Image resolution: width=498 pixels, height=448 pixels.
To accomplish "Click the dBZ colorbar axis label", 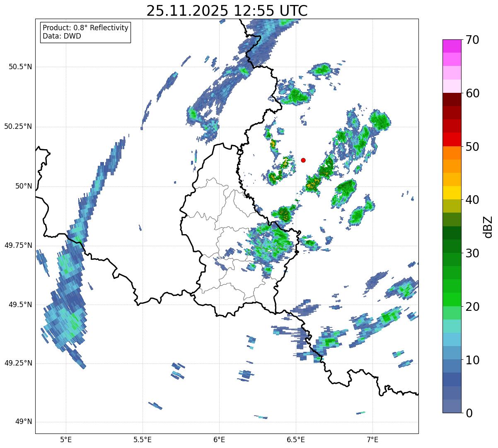I will 488,226.
